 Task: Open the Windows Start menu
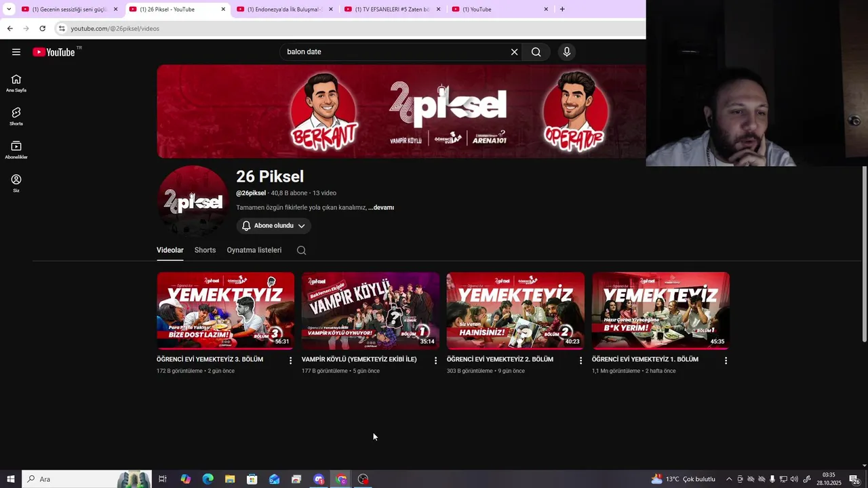pos(11,479)
